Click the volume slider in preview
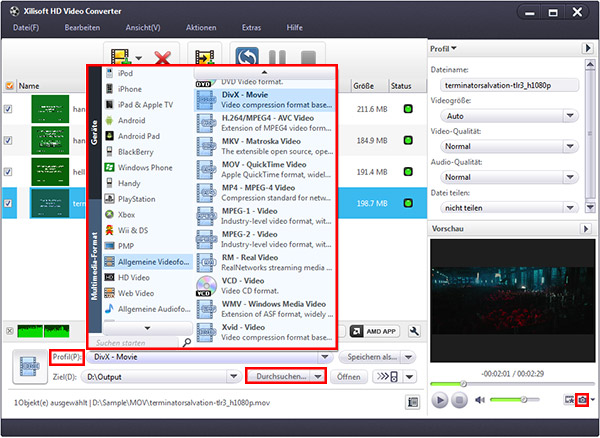Image resolution: width=600 pixels, height=438 pixels. [x=514, y=399]
